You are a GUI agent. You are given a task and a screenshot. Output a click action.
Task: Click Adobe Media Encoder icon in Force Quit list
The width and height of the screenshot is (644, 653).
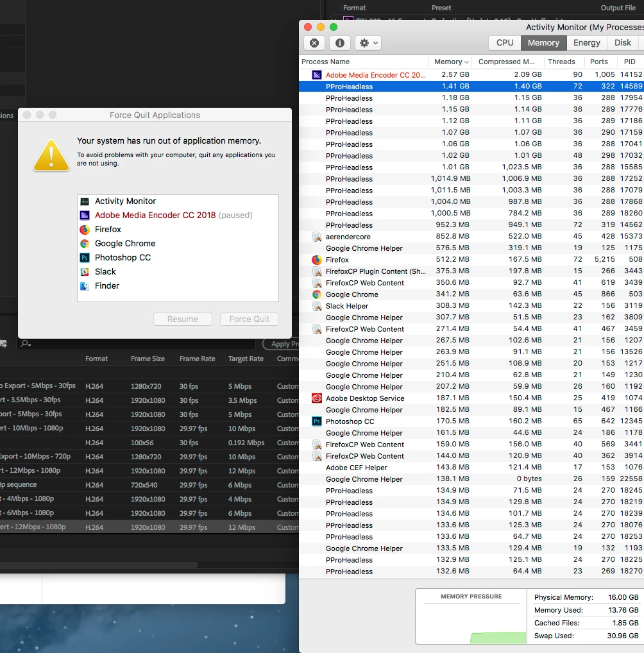(x=85, y=216)
